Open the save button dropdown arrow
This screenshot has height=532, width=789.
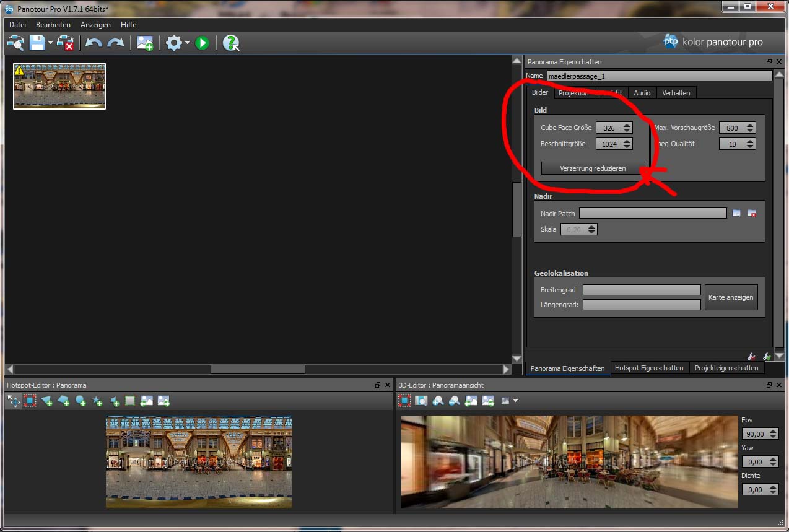[x=50, y=43]
